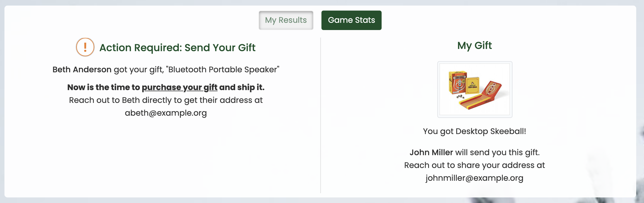The width and height of the screenshot is (644, 203).
Task: Click the johnmiller@example.org email address
Action: point(475,178)
